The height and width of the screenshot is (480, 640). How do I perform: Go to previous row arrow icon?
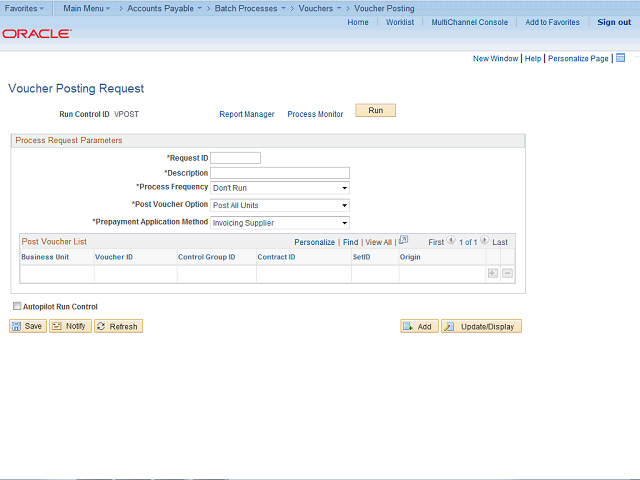pyautogui.click(x=451, y=240)
